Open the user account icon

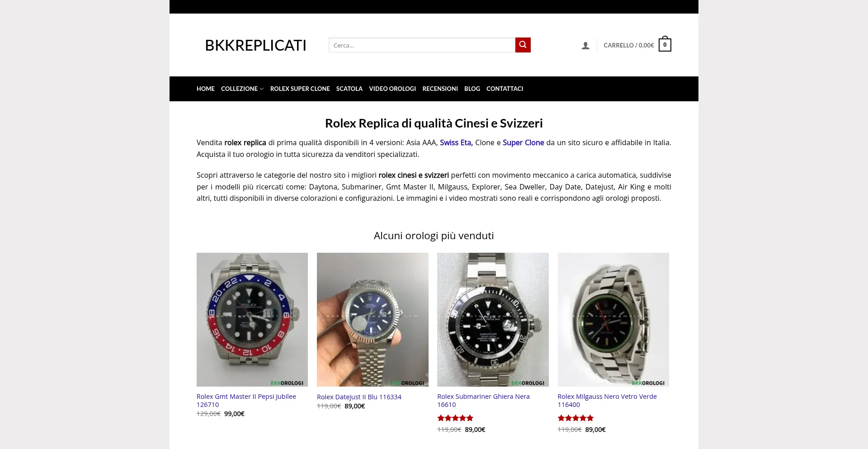(x=585, y=45)
